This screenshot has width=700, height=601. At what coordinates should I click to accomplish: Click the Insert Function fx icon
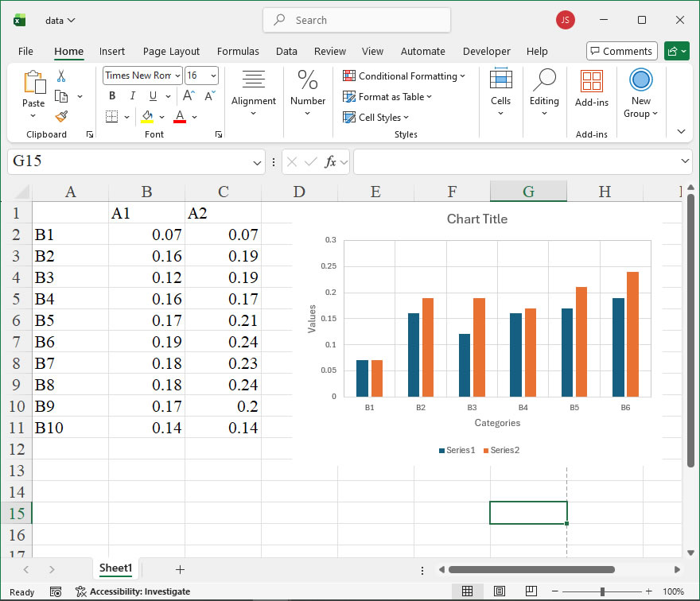330,162
